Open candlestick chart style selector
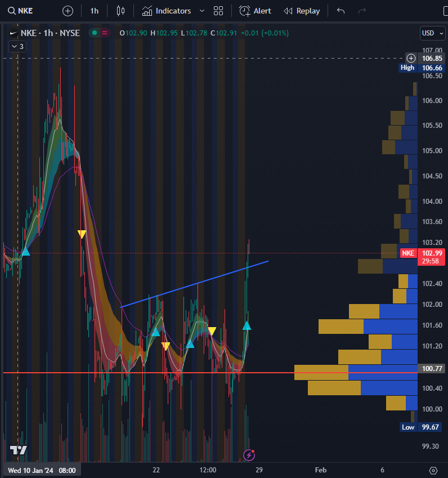This screenshot has width=448, height=478. click(x=120, y=11)
